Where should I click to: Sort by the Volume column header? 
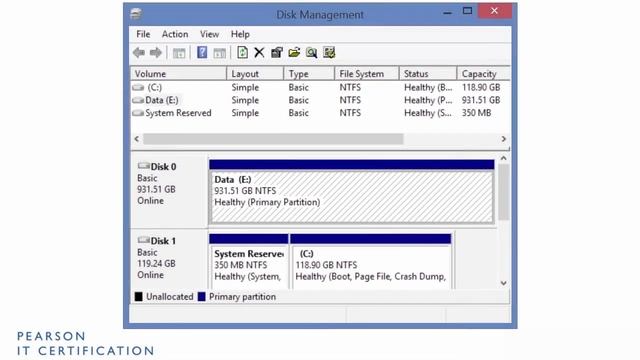178,74
